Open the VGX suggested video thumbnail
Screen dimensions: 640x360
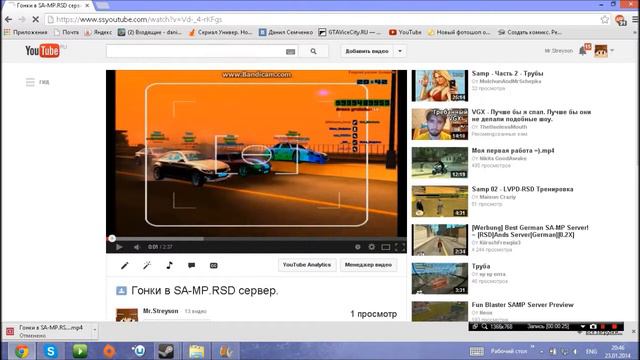[440, 124]
